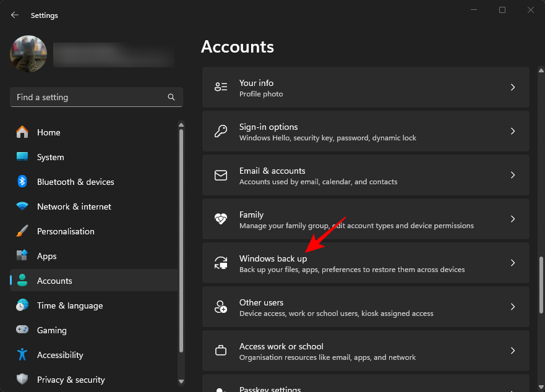The image size is (545, 392).
Task: Click the Bluetooth & devices icon
Action: click(x=22, y=182)
